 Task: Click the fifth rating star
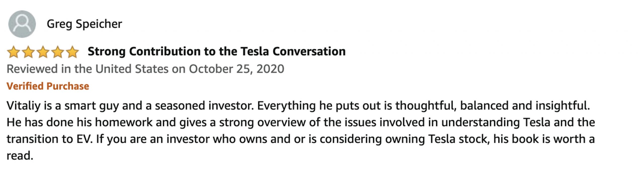[73, 52]
